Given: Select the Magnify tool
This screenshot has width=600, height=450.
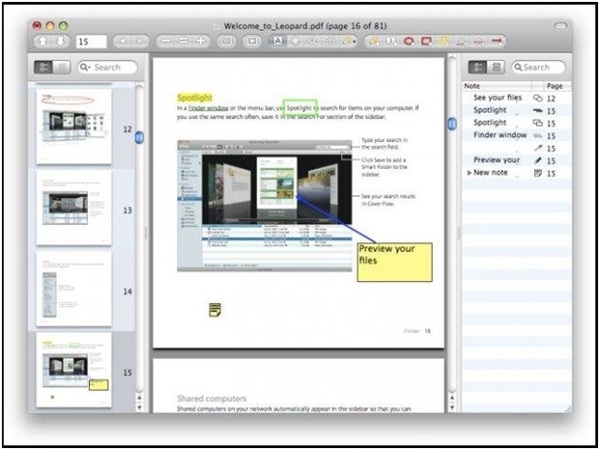Looking at the screenshot, I should coord(313,41).
